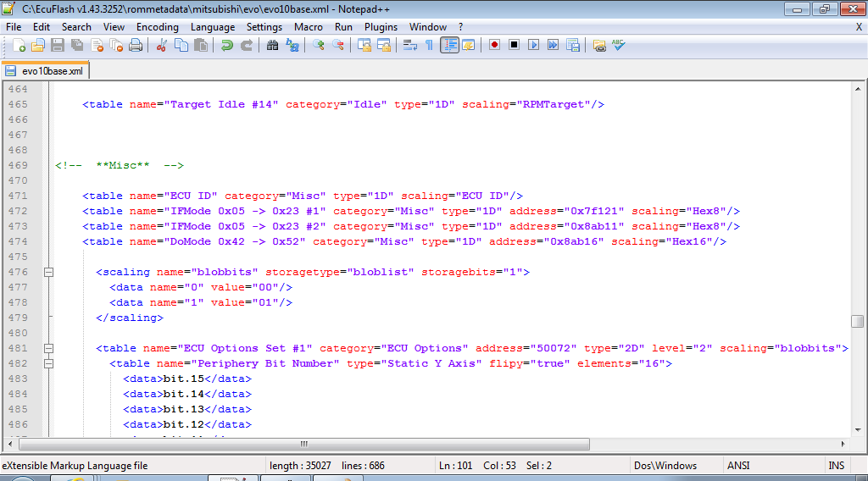868x481 pixels.
Task: Toggle the indent guide button
Action: coord(449,45)
